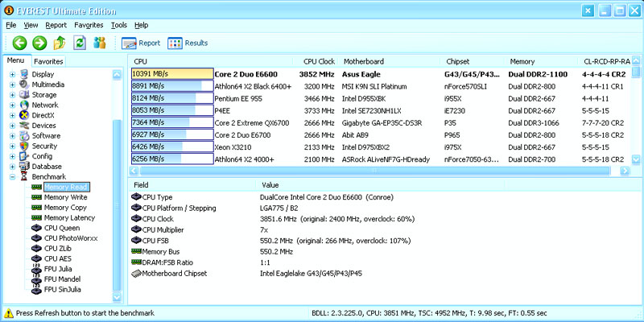Select the Multimedia tree icon
Viewport: 644px width, 322px height.
tap(24, 85)
